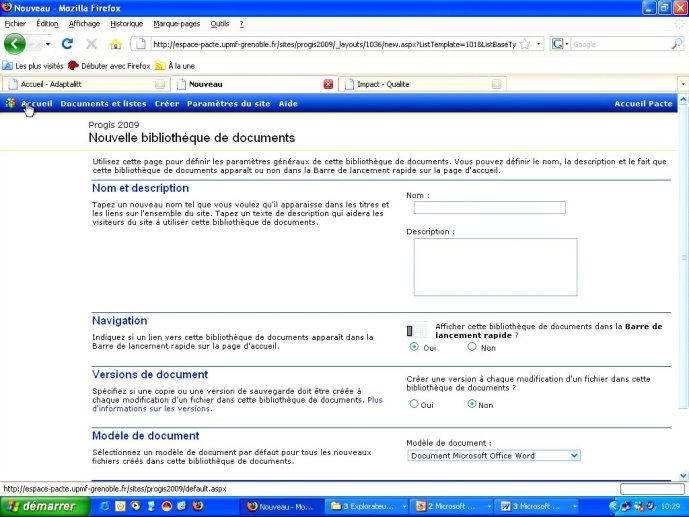Screen dimensions: 689x517
Task: Click into the Nom text field
Action: click(490, 207)
